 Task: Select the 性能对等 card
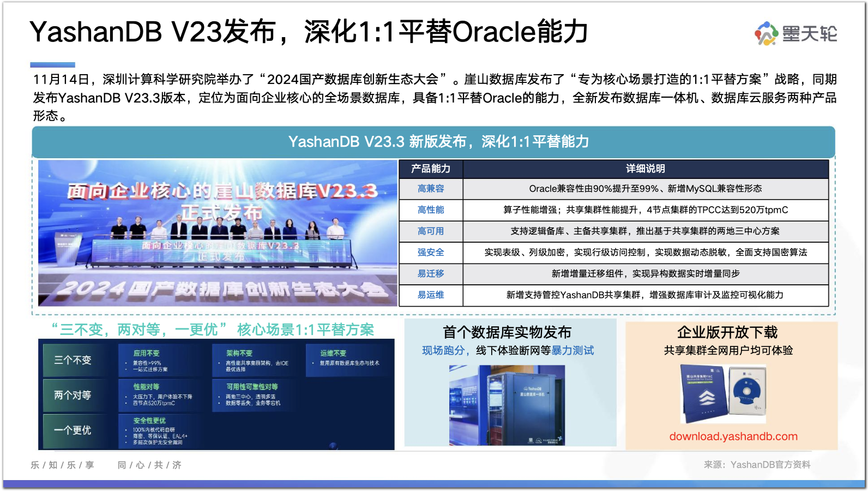(162, 396)
